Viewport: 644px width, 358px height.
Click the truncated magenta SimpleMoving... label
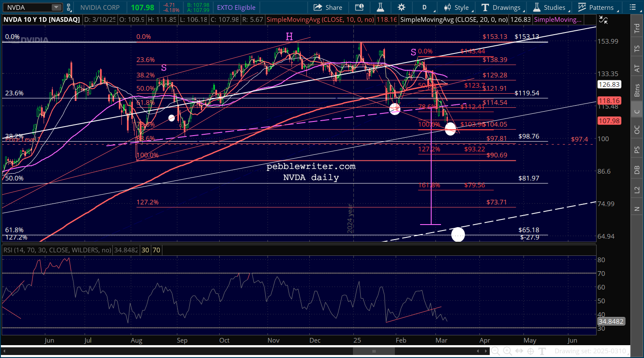(558, 19)
